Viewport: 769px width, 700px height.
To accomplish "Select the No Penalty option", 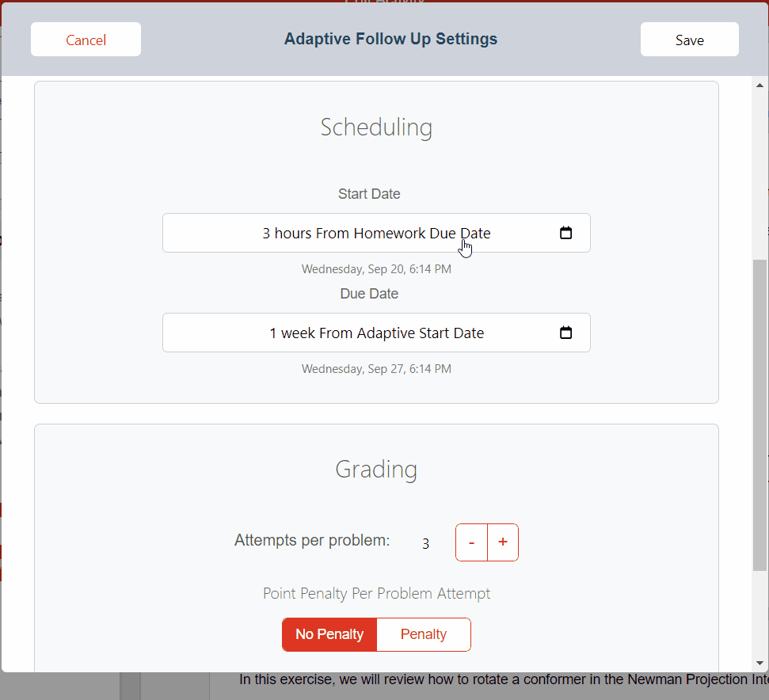I will click(x=329, y=634).
